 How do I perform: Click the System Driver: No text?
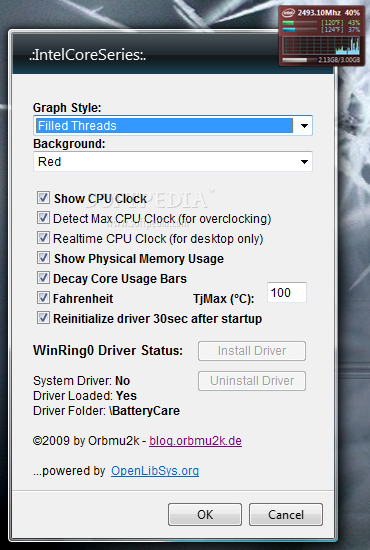click(x=82, y=381)
